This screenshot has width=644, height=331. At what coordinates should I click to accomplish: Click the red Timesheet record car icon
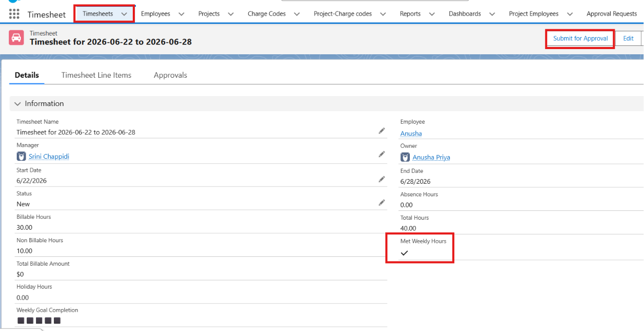[x=16, y=38]
